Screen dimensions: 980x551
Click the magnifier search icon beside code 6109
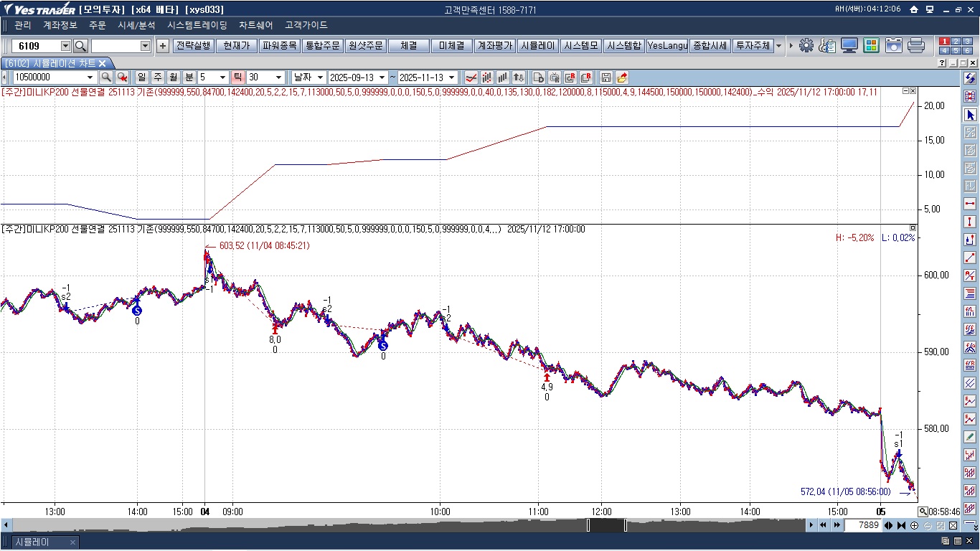pos(81,46)
